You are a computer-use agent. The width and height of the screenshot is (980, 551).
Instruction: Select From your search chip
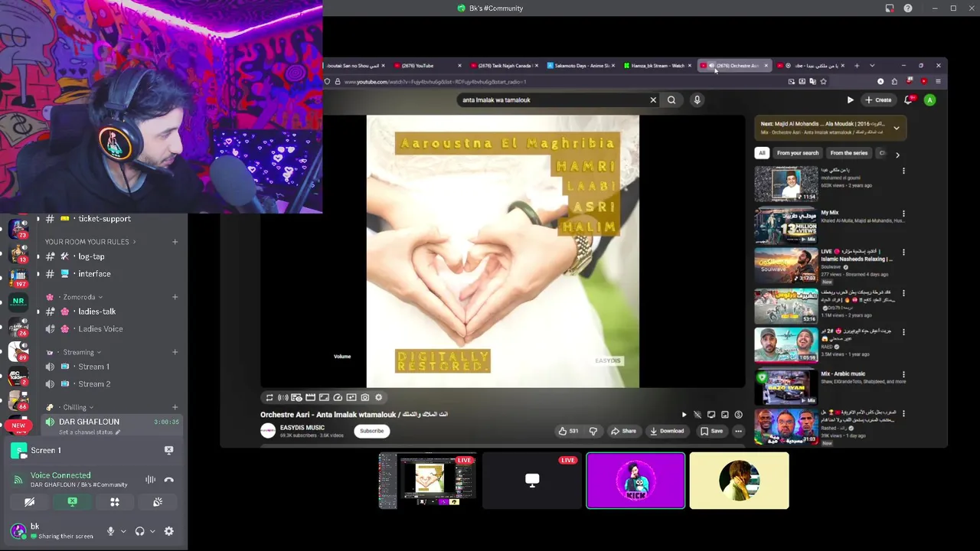coord(798,153)
